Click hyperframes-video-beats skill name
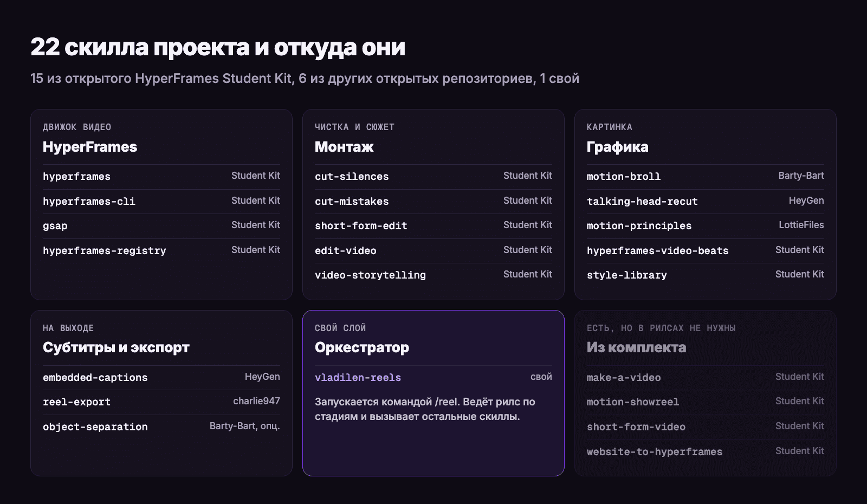The width and height of the screenshot is (867, 504). (657, 251)
